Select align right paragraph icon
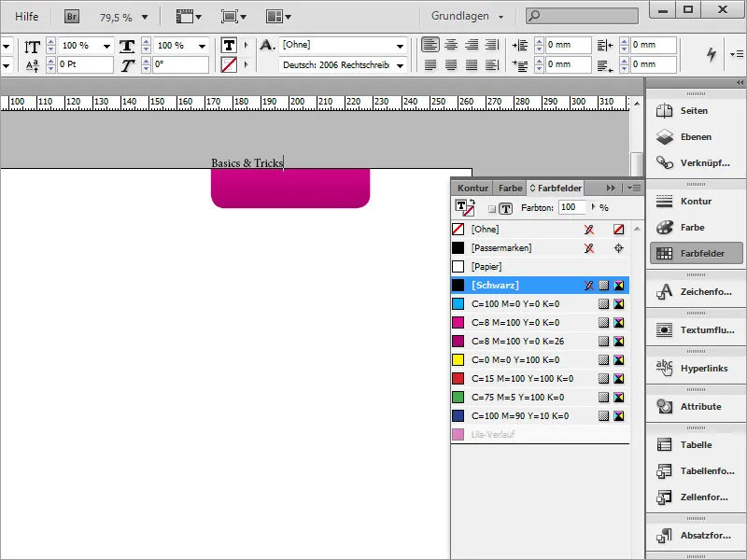 pyautogui.click(x=472, y=45)
